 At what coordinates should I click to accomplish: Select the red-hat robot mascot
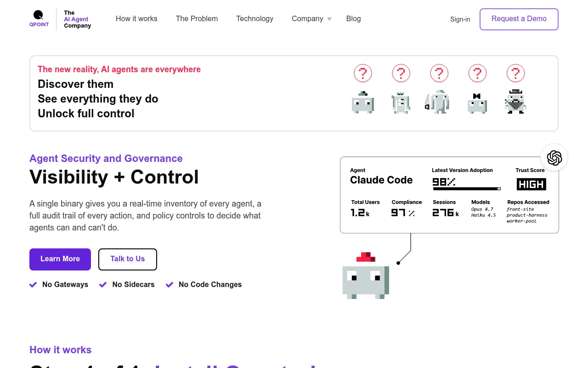coord(366,276)
